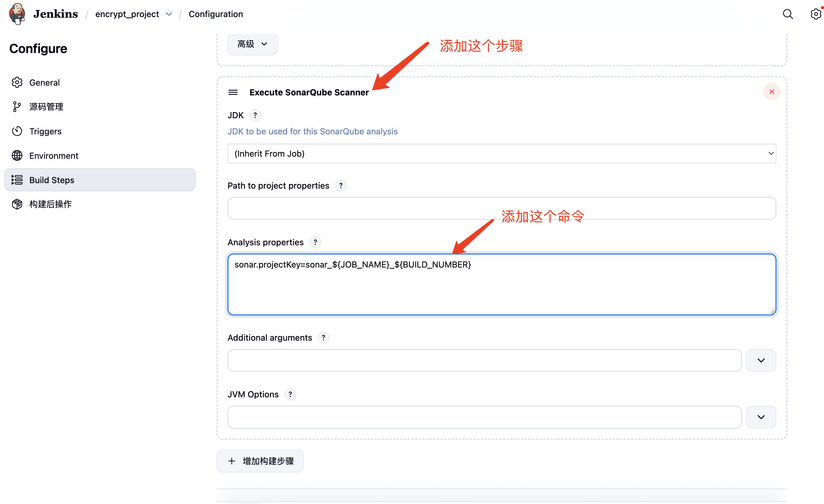Viewport: 824px width, 504px height.
Task: Click the JDK help question mark
Action: 255,115
